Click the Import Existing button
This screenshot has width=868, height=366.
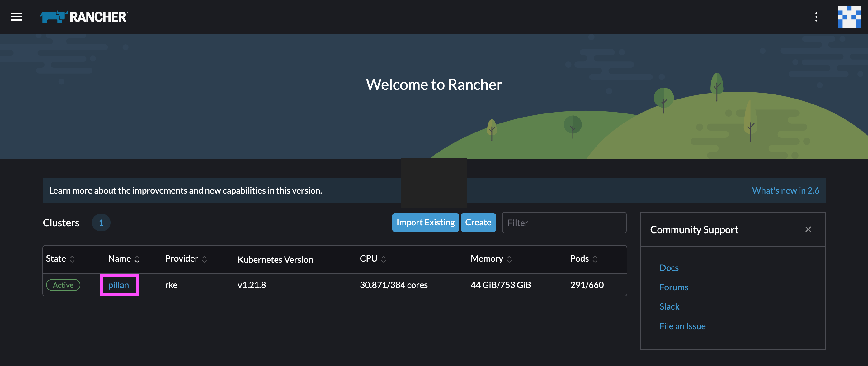pyautogui.click(x=425, y=223)
